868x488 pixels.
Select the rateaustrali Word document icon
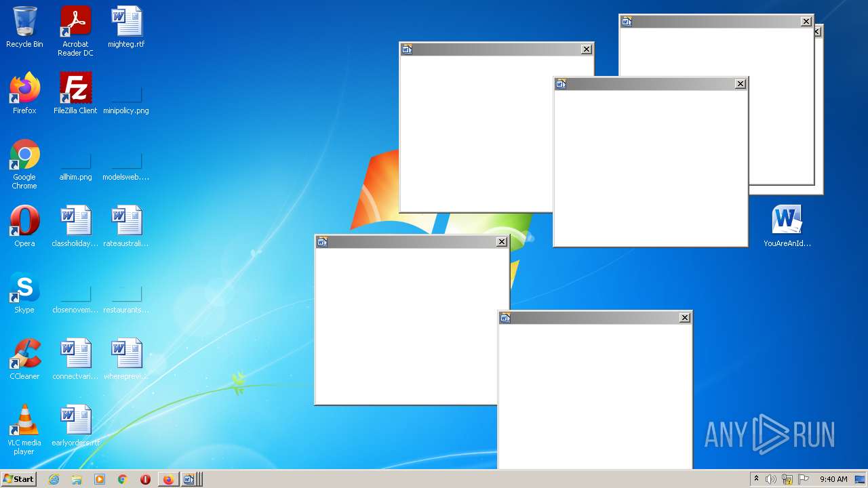126,226
